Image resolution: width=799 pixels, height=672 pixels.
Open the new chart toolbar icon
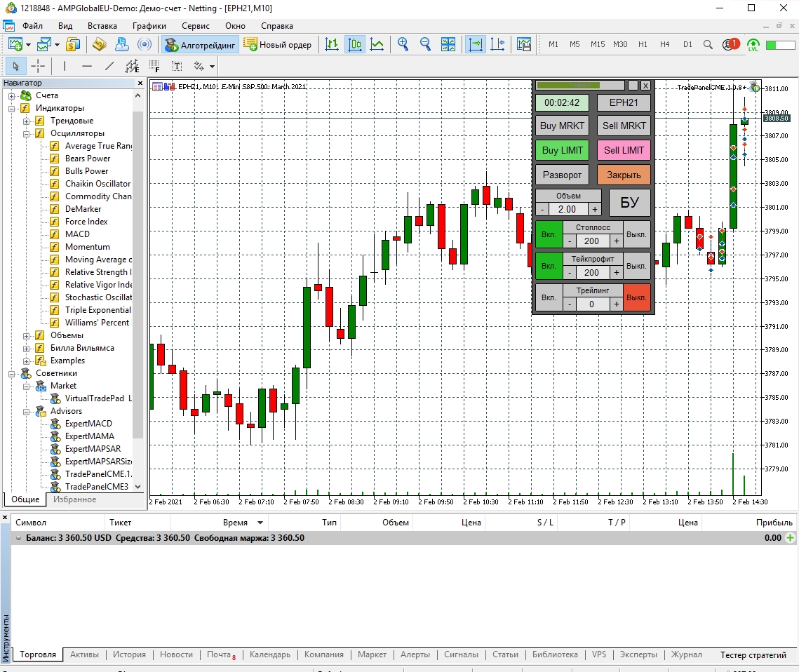point(15,45)
